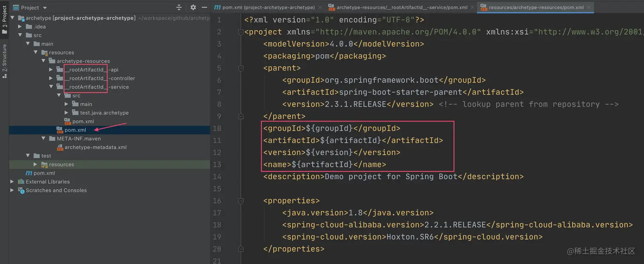Collapse the resources folder under main
Viewport: 644px width, 264px height.
36,52
